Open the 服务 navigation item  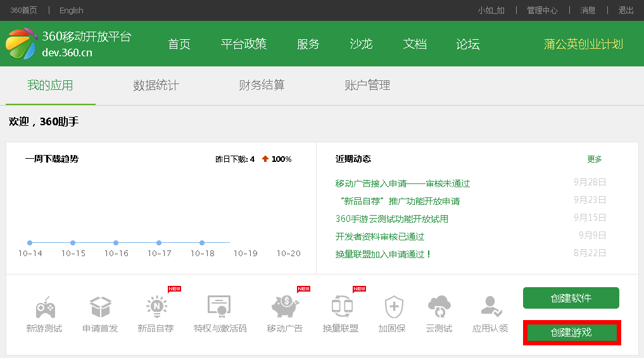click(308, 44)
